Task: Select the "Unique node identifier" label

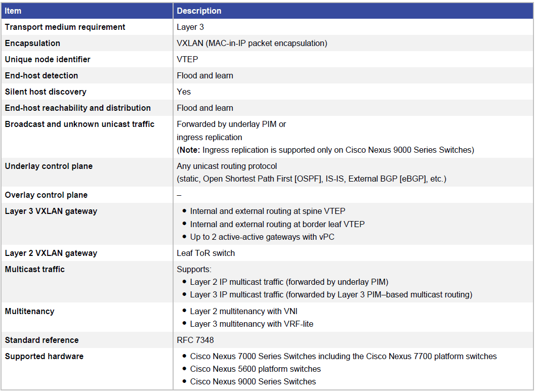Action: pyautogui.click(x=48, y=59)
